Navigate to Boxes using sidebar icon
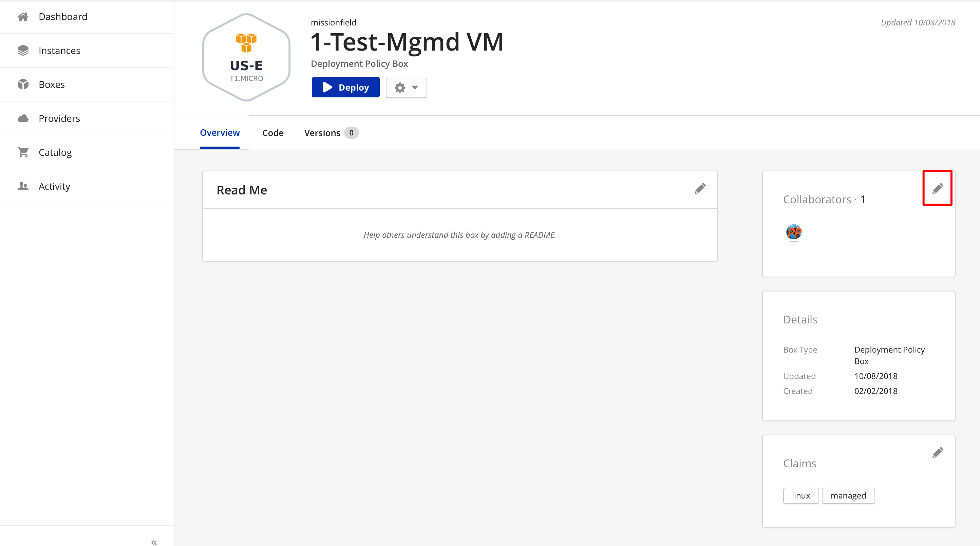This screenshot has height=546, width=980. 23,83
